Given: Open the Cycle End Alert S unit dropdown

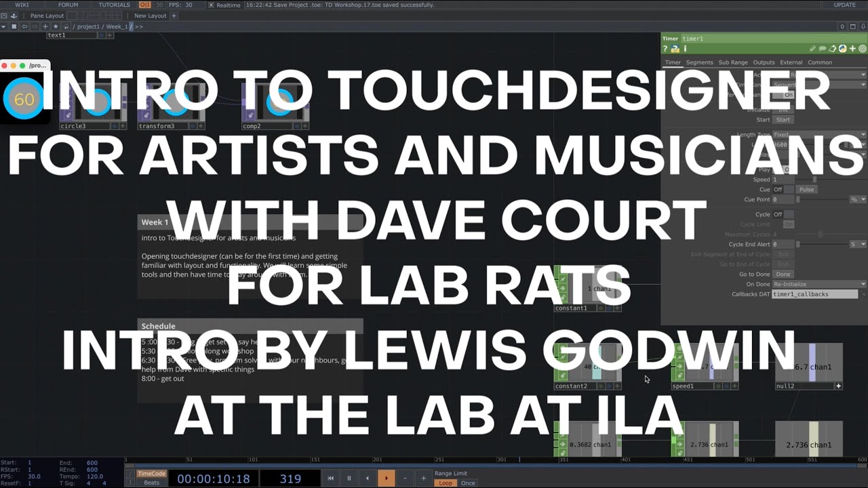Looking at the screenshot, I should click(859, 244).
